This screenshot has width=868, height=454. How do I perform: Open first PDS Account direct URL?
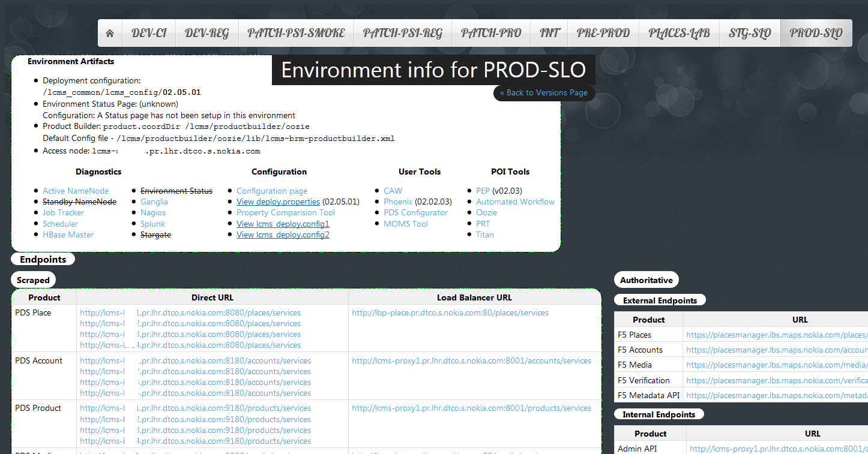(195, 360)
